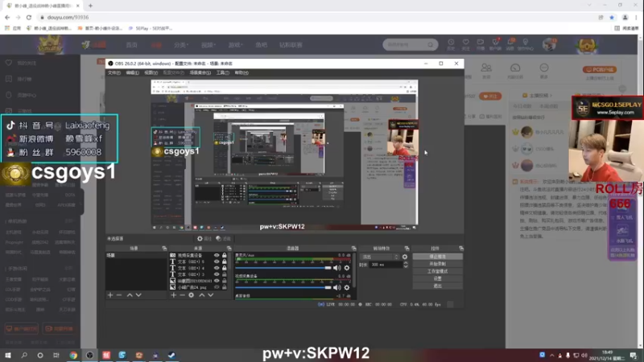
Task: Move source up in Sources list
Action: 202,295
